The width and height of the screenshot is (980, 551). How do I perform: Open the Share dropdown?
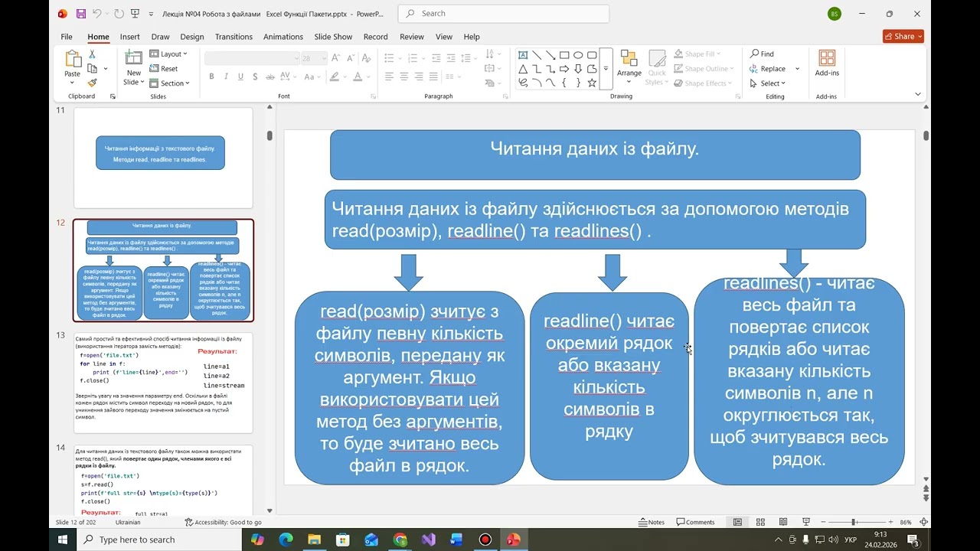[x=903, y=36]
